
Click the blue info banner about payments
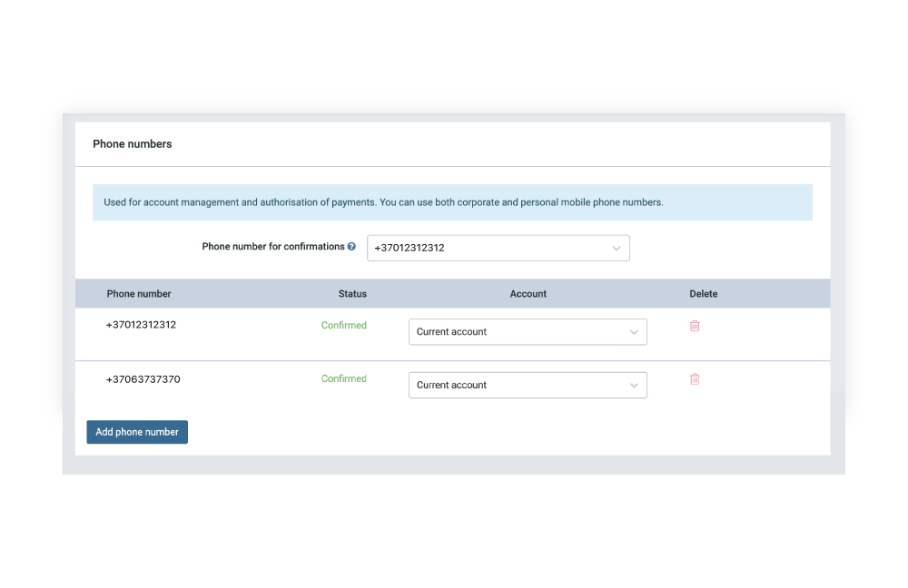tap(452, 202)
